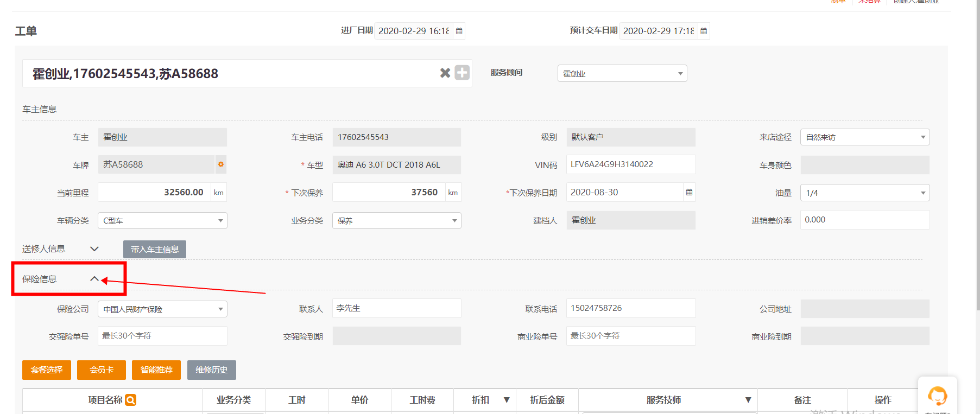Click the 单价 column header
Viewport: 980px width, 414px height.
[x=359, y=400]
